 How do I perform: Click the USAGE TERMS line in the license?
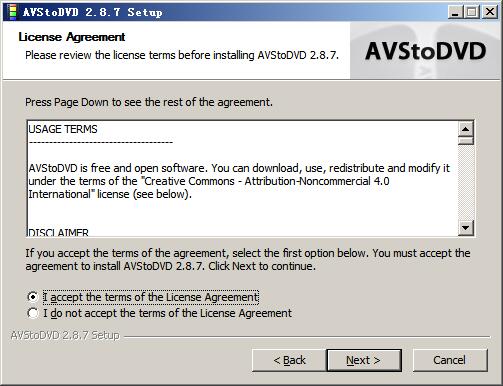click(63, 129)
